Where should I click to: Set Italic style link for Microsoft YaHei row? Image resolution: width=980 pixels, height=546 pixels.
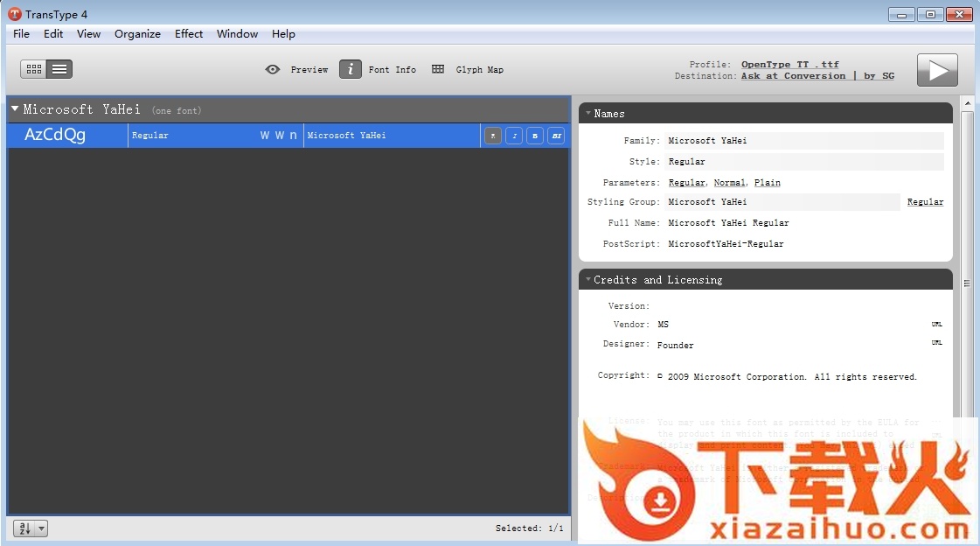pyautogui.click(x=514, y=136)
